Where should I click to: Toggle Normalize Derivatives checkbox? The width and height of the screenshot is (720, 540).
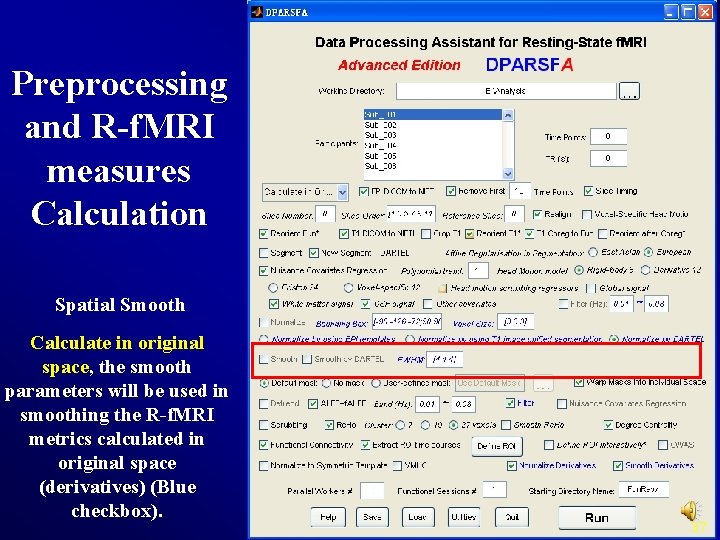[x=512, y=466]
